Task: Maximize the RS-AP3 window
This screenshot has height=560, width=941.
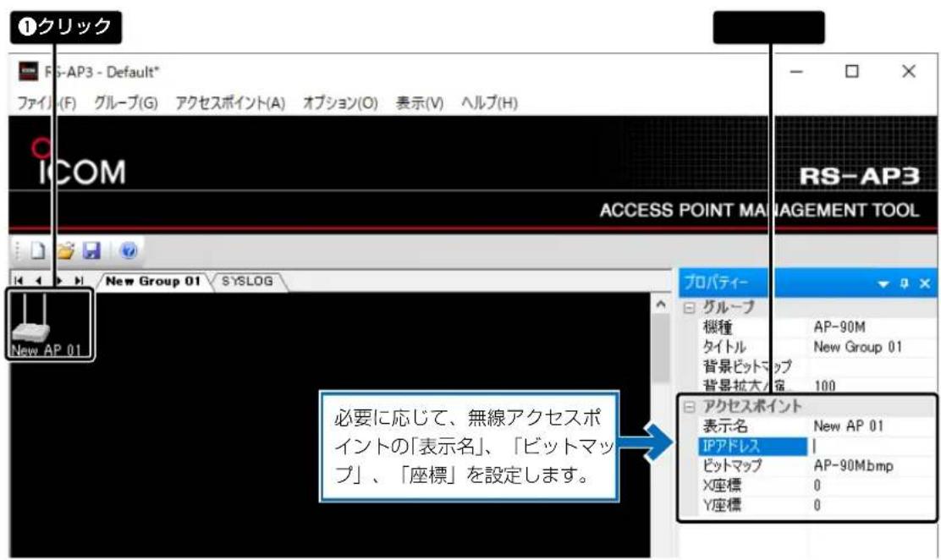Action: pyautogui.click(x=851, y=71)
